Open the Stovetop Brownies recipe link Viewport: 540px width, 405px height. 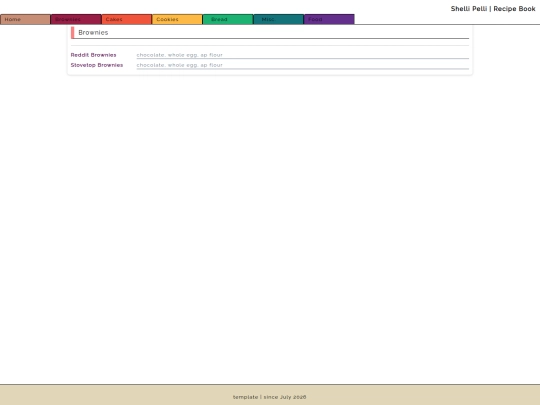point(97,65)
